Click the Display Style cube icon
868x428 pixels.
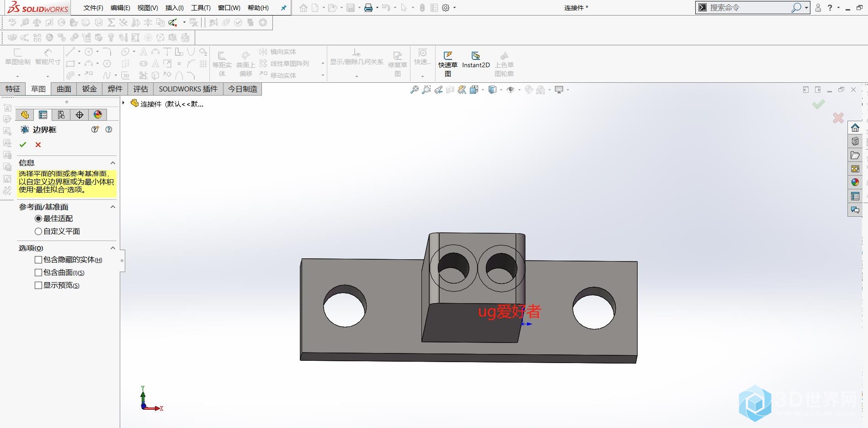click(492, 90)
